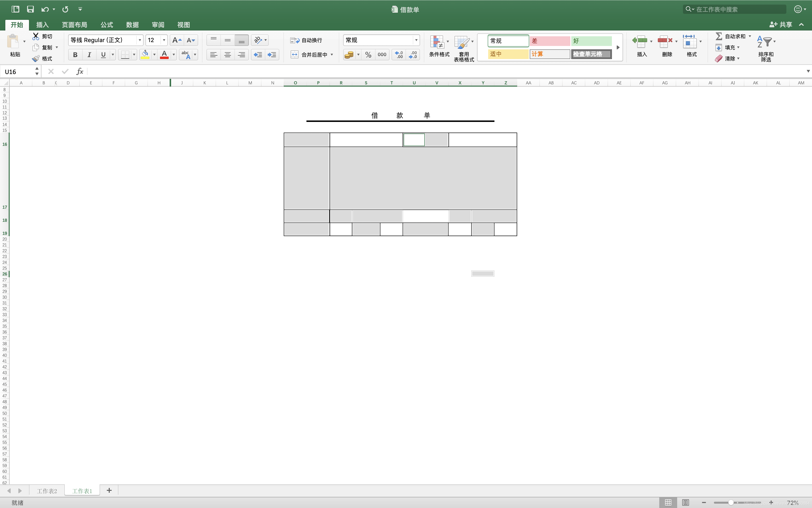This screenshot has width=812, height=508.
Task: Click the search in worksheet field
Action: coord(734,9)
